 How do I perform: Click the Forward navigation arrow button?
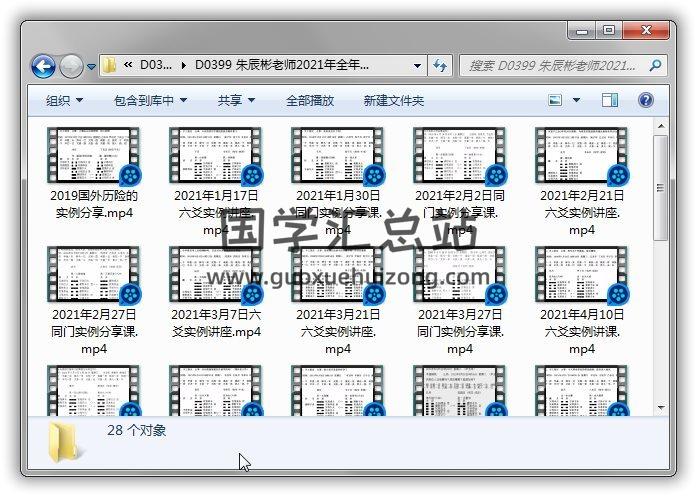(71, 66)
